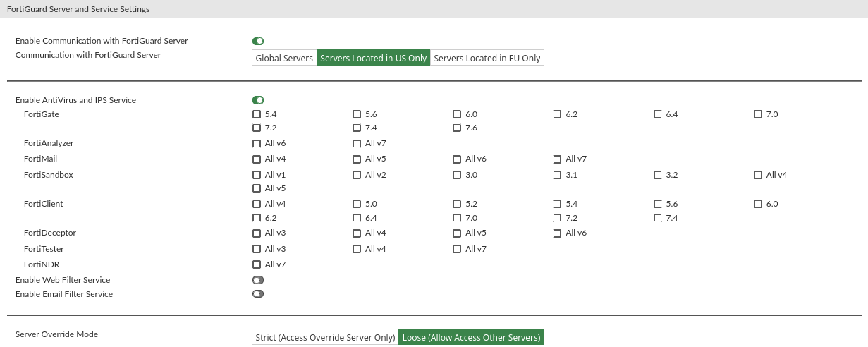This screenshot has width=868, height=347.
Task: Disable the AntiVirus and IPS Service toggle
Action: point(258,101)
